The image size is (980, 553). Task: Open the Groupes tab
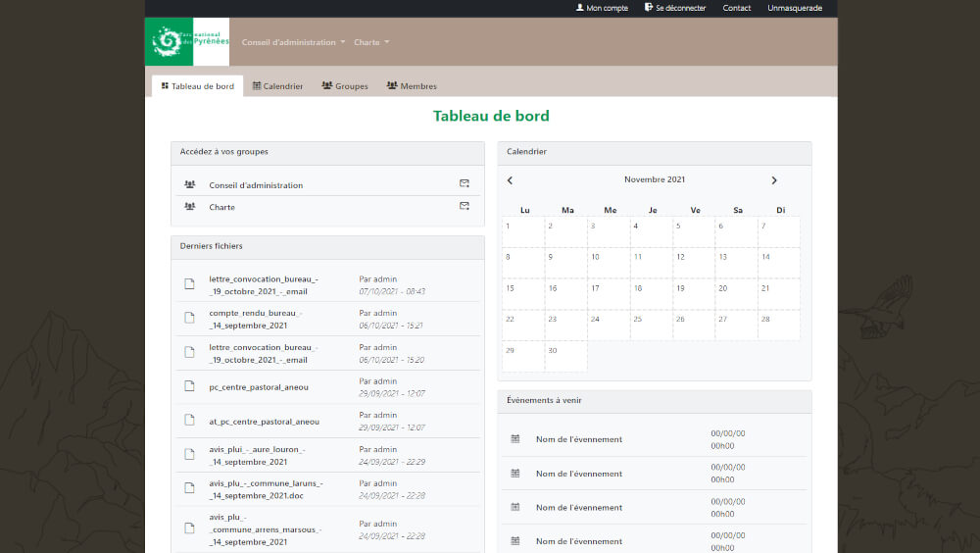point(345,86)
